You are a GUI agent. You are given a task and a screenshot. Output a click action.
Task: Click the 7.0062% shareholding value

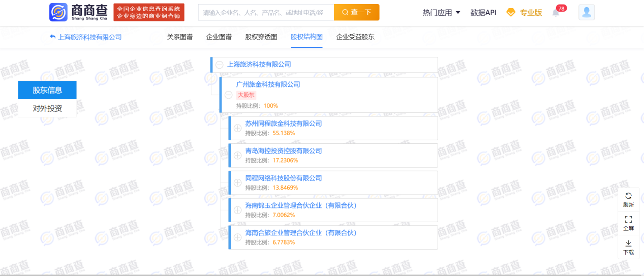[x=284, y=215]
